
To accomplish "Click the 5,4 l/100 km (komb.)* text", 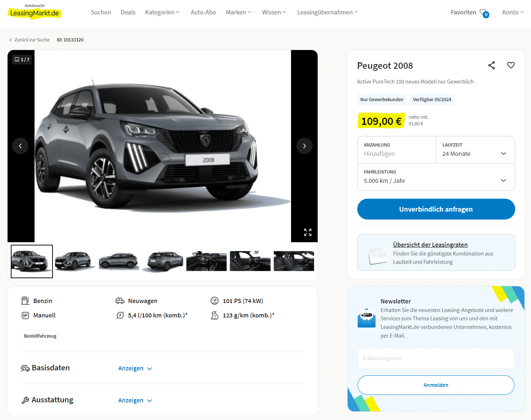I will (158, 315).
